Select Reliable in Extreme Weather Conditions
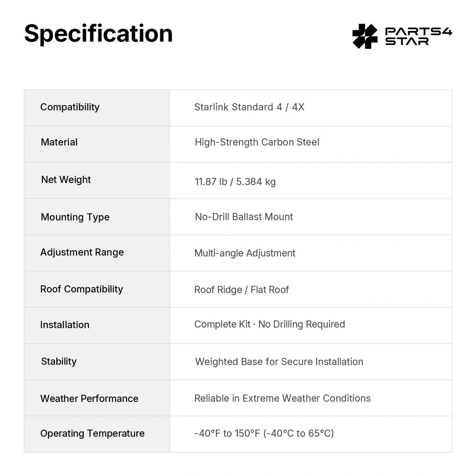476x476 pixels. (282, 398)
